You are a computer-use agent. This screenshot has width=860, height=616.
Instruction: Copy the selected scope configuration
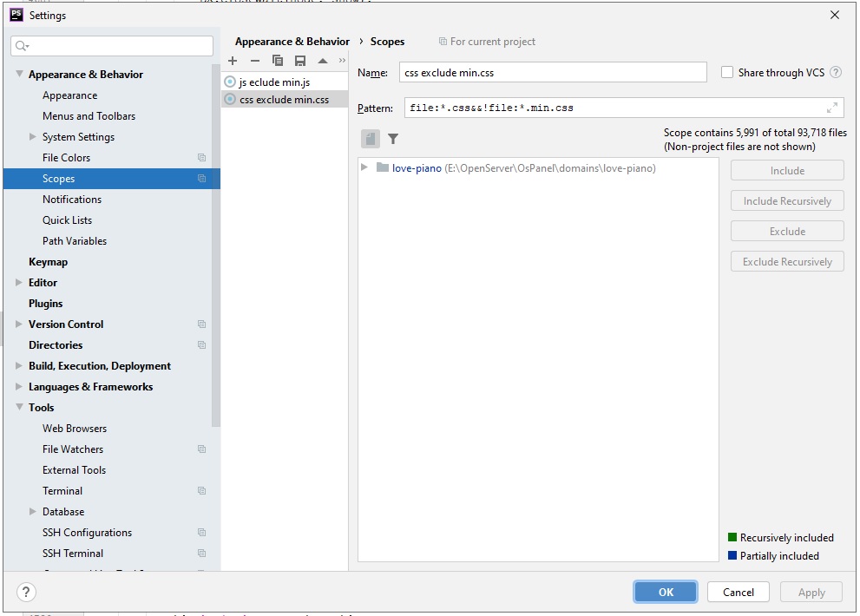278,61
